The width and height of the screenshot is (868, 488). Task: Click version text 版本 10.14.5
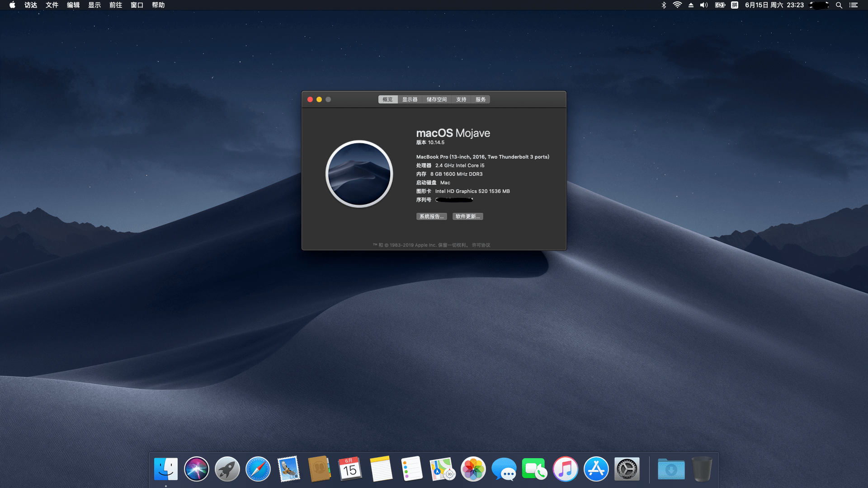[430, 142]
